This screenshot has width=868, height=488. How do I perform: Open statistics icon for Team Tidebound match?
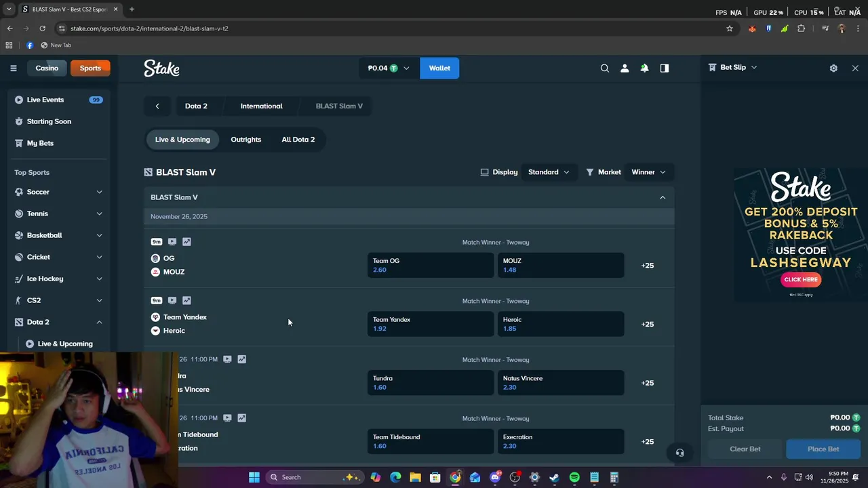click(x=241, y=418)
